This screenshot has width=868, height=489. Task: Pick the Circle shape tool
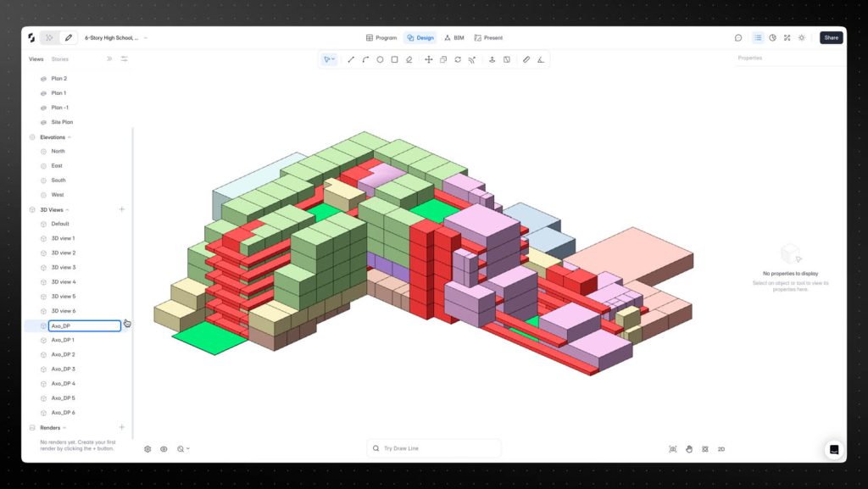(x=380, y=59)
